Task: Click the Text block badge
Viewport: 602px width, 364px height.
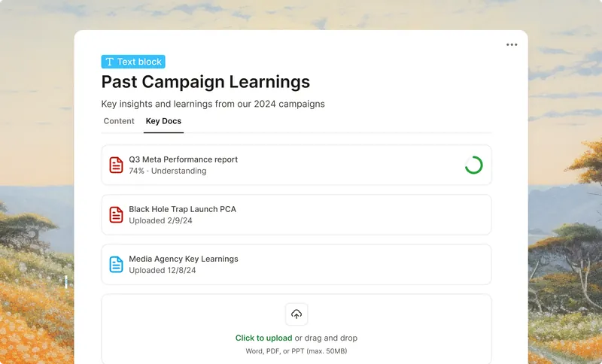Action: [x=133, y=62]
